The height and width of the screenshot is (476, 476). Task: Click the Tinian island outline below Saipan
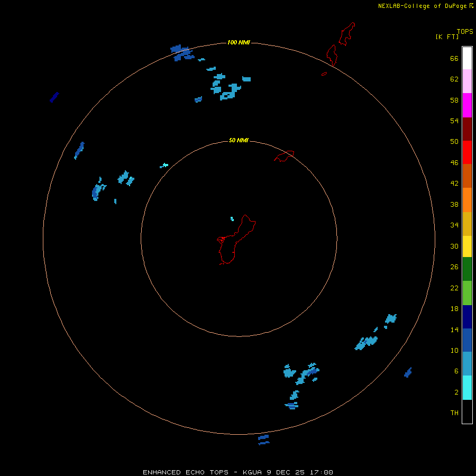point(332,55)
